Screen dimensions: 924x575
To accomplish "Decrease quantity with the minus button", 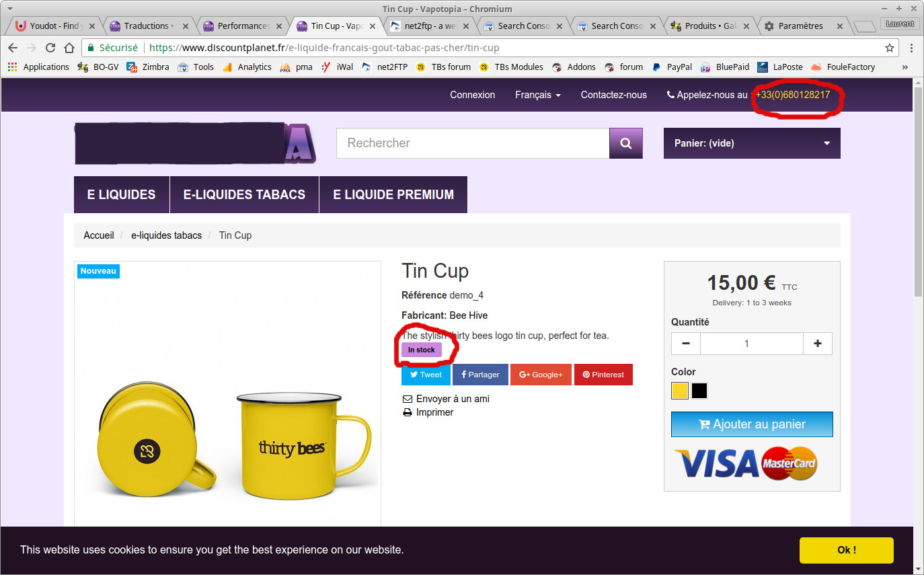I will click(686, 344).
